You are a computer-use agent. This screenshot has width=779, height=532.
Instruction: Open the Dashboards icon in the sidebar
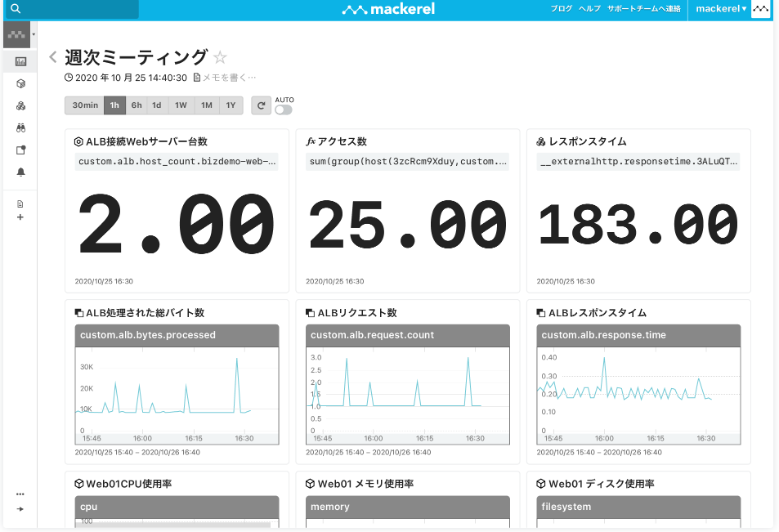pos(20,61)
